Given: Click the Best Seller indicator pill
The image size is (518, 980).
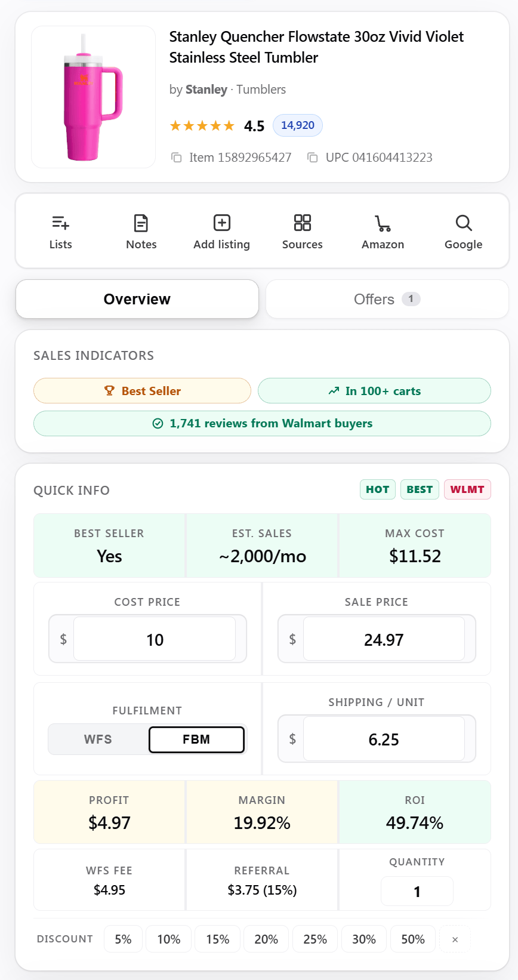Looking at the screenshot, I should [x=142, y=391].
